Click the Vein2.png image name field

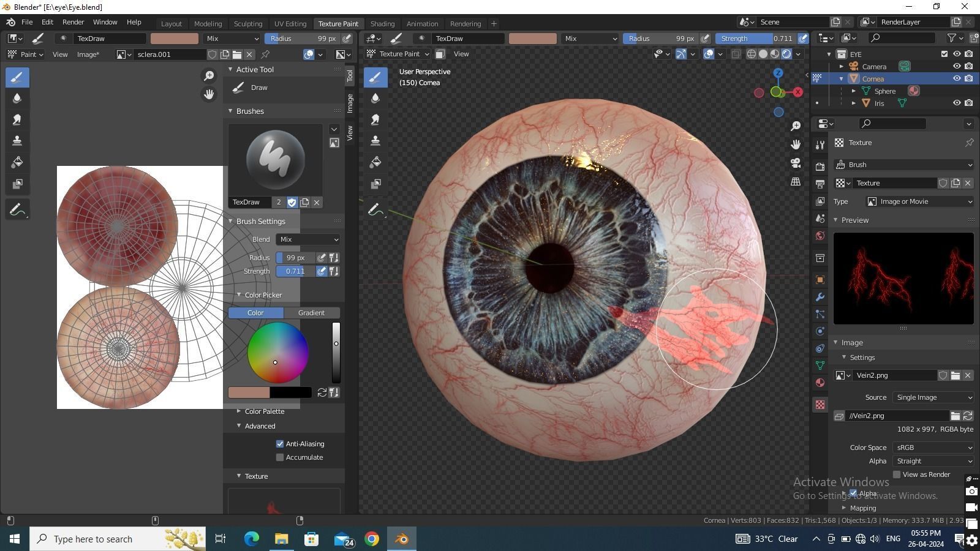pyautogui.click(x=895, y=375)
